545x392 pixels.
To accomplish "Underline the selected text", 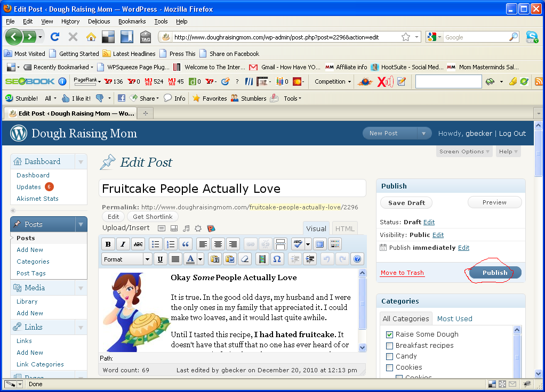I will (160, 259).
